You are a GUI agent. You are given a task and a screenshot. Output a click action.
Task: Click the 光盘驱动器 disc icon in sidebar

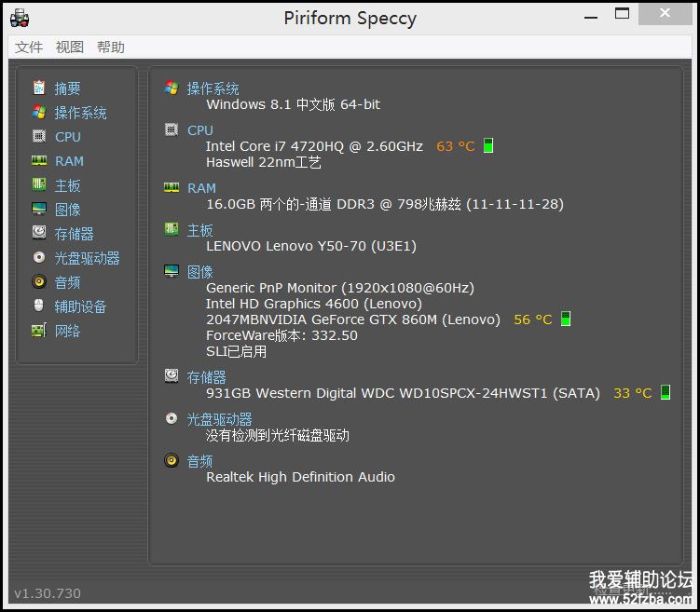(x=39, y=257)
